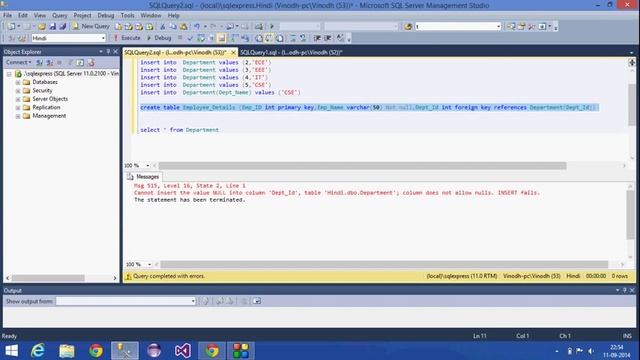Click the Paste icon in toolbar

[183, 27]
